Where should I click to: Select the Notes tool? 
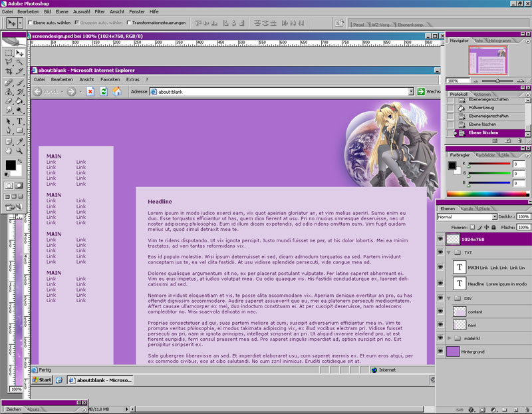click(x=9, y=142)
